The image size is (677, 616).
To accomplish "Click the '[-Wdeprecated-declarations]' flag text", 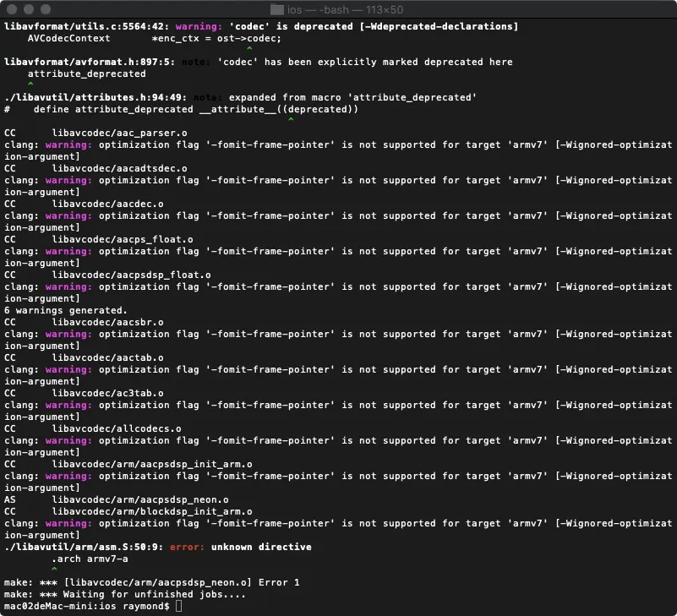I will pyautogui.click(x=439, y=26).
